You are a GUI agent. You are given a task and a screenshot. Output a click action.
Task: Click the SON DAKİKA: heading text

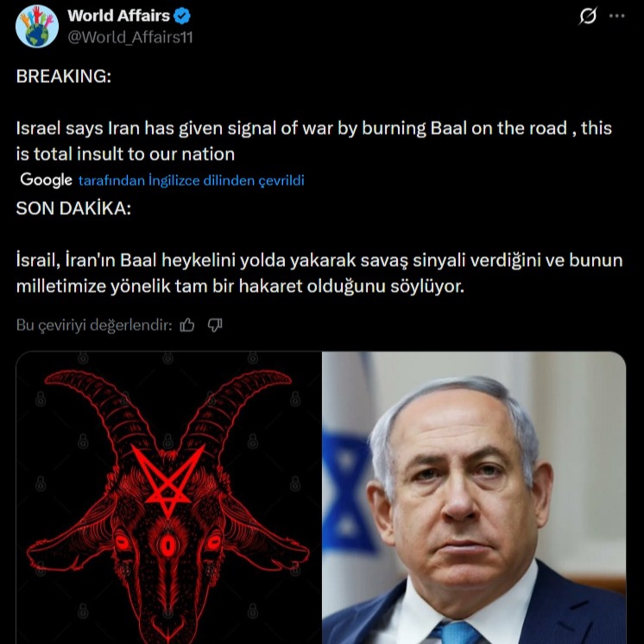tap(73, 208)
